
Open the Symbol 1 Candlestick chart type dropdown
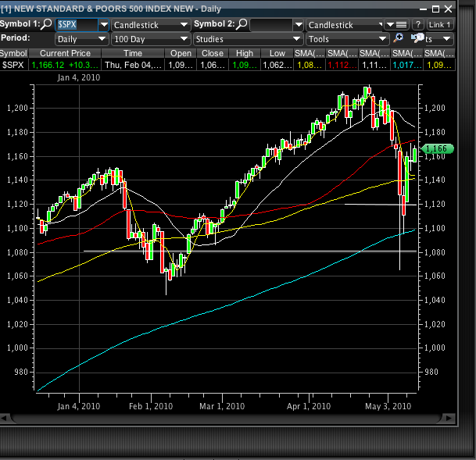(x=150, y=25)
